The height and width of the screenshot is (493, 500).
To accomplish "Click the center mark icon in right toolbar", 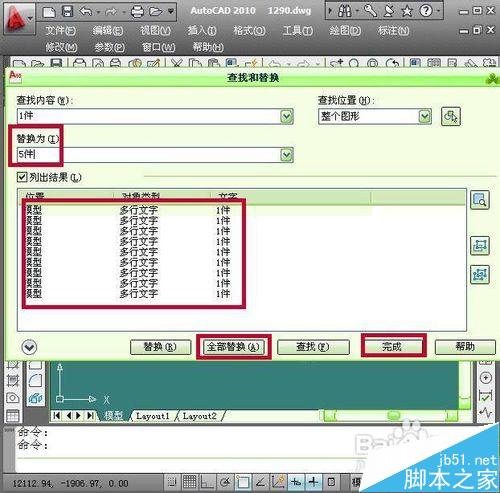I will coord(486,378).
